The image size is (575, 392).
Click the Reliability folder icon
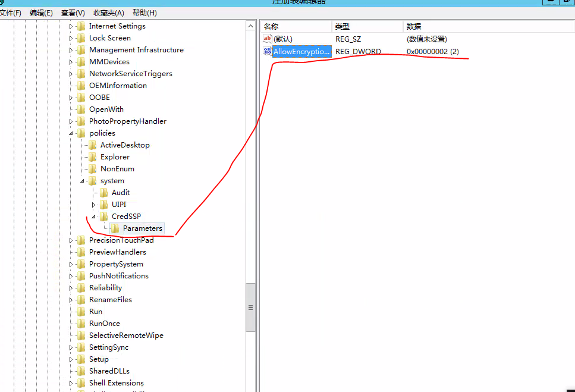click(81, 288)
